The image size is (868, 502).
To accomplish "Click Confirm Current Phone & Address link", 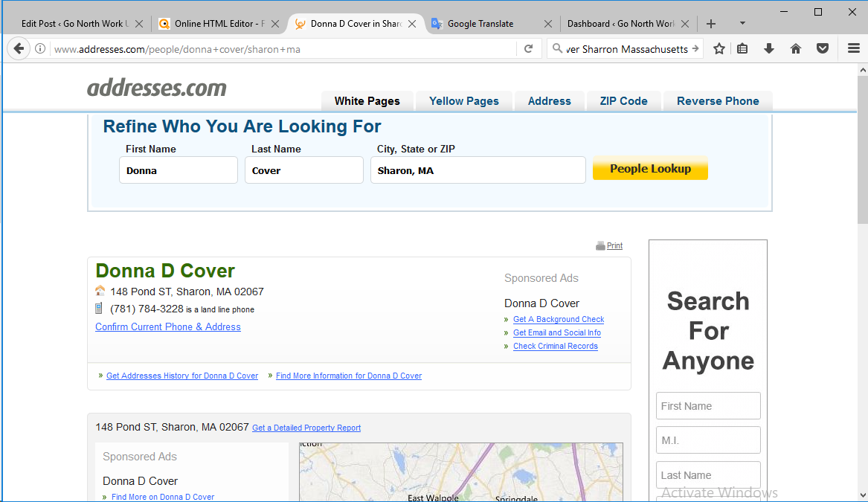I will click(168, 327).
